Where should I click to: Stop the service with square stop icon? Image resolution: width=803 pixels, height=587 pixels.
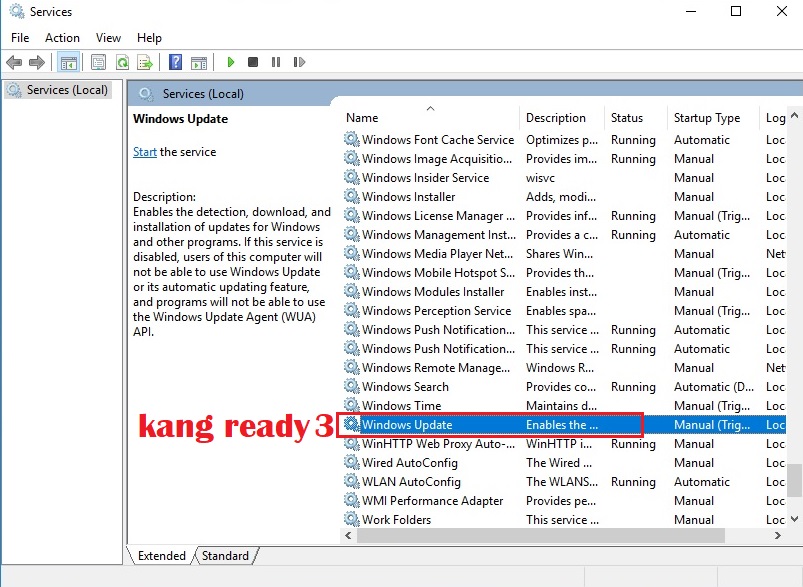click(x=252, y=62)
